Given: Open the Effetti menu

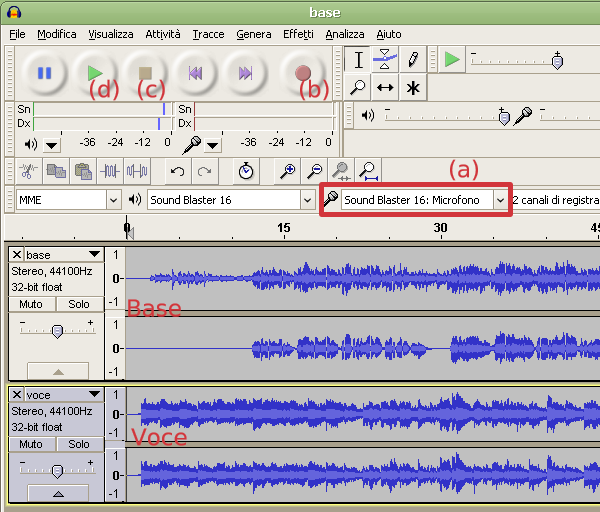Looking at the screenshot, I should pos(298,34).
